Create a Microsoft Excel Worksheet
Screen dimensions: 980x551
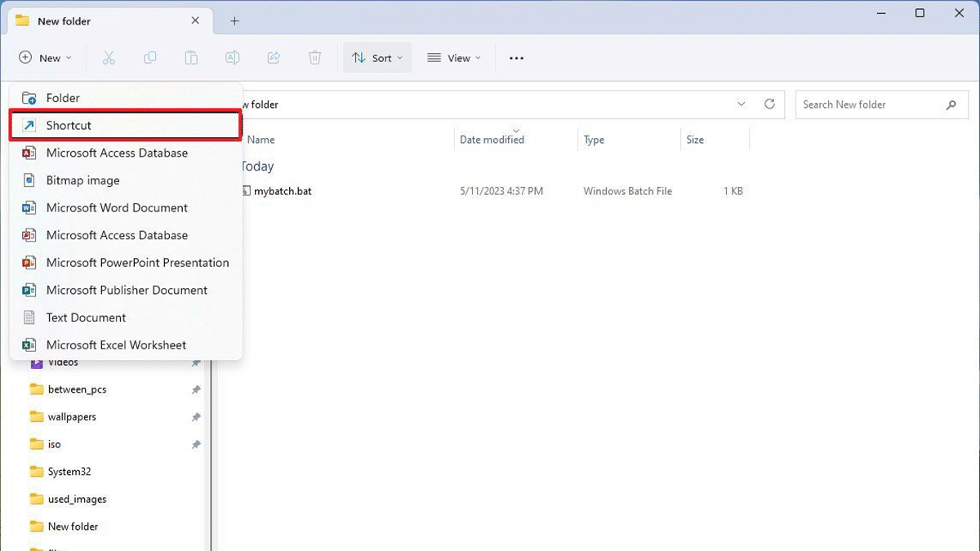(x=116, y=345)
